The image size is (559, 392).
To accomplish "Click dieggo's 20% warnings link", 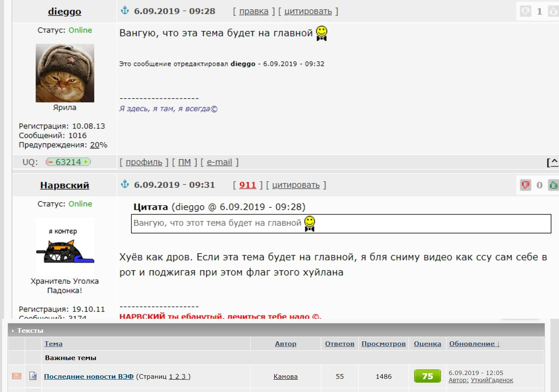I will [95, 145].
